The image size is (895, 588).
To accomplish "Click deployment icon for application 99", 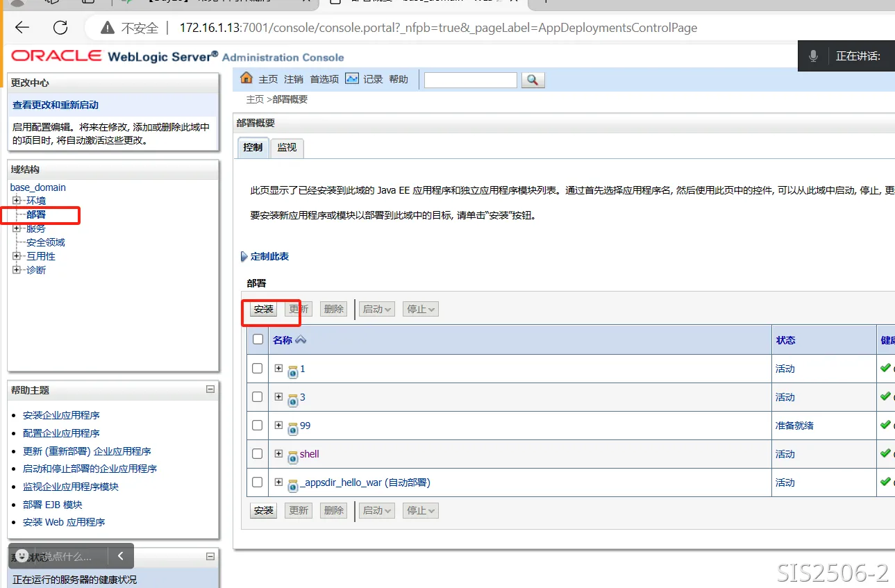I will [x=293, y=428].
